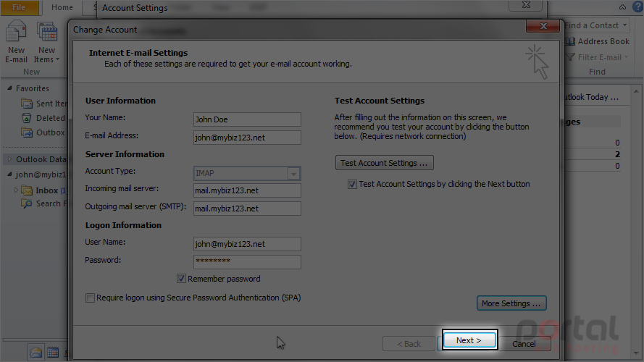The width and height of the screenshot is (644, 362).
Task: Click the disabled Back button
Action: pyautogui.click(x=409, y=344)
